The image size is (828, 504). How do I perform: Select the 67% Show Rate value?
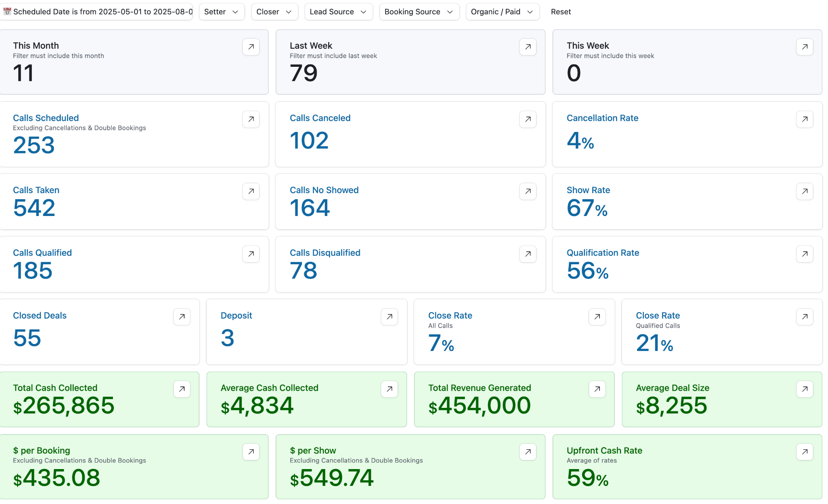pyautogui.click(x=587, y=208)
